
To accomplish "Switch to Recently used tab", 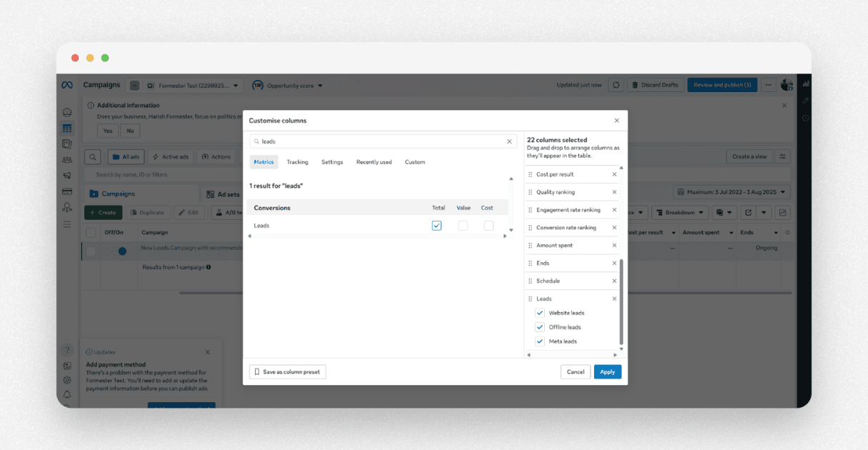I will (x=374, y=162).
